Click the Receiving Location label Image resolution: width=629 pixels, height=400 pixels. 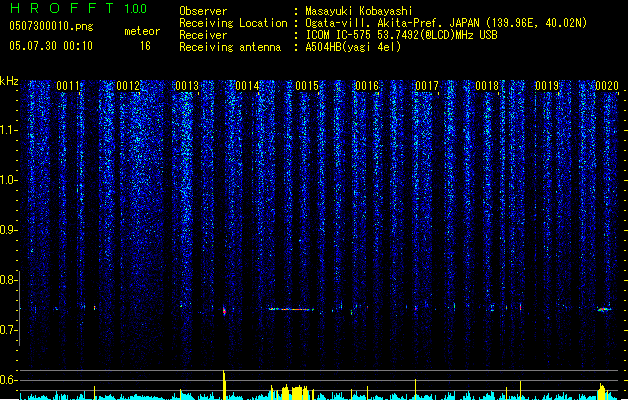pyautogui.click(x=233, y=23)
